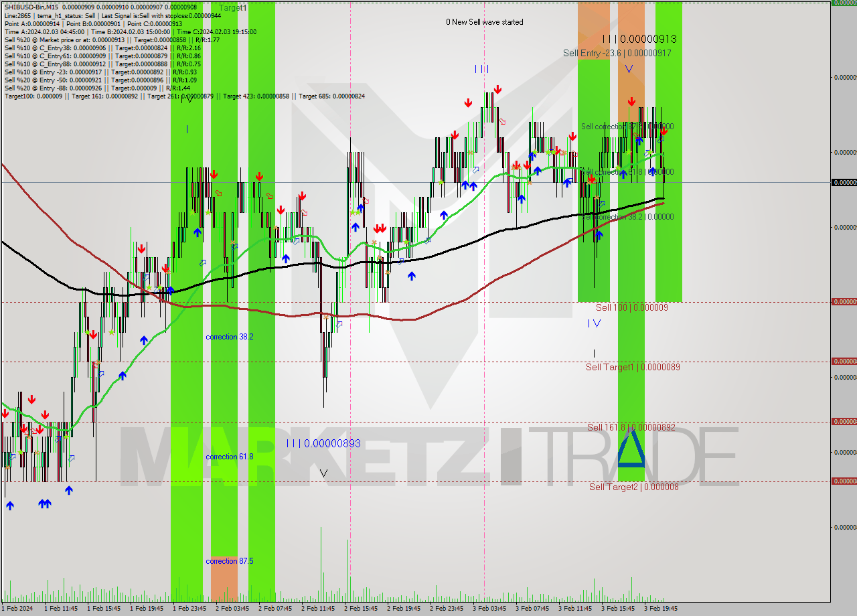
Task: Click the 'Sell Target2 | 0.000008' label
Action: click(x=634, y=487)
